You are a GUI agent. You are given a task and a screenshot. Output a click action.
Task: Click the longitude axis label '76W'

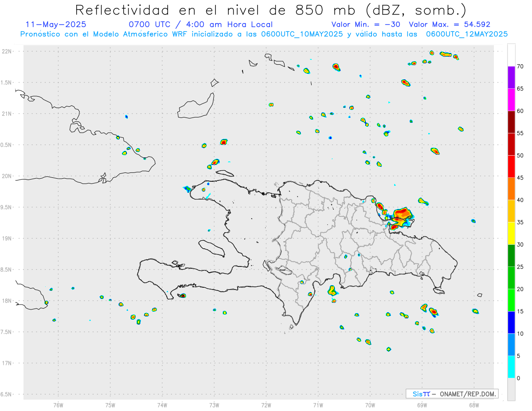pos(58,405)
